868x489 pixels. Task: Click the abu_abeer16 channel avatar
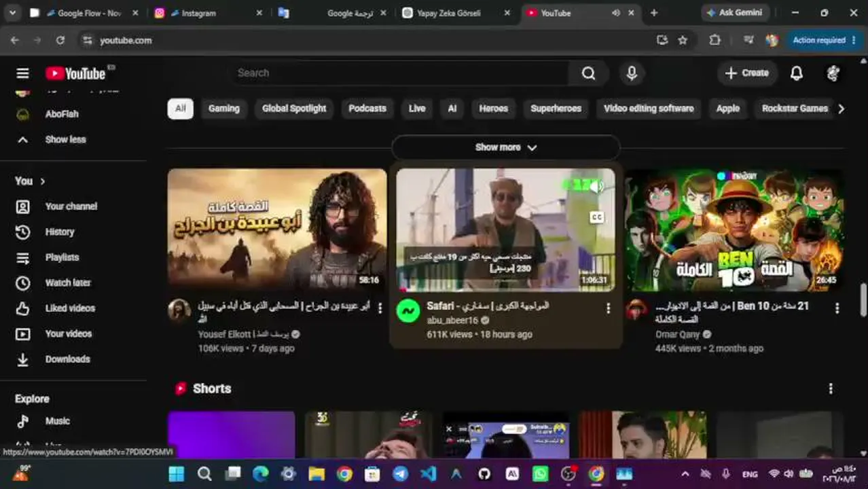click(x=408, y=311)
